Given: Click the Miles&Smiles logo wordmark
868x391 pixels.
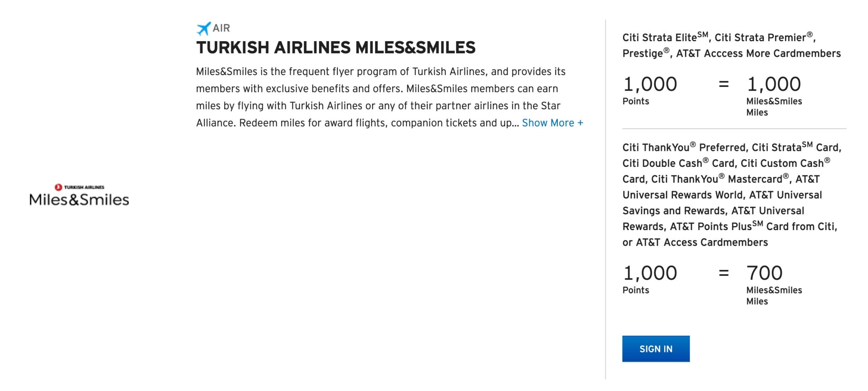Looking at the screenshot, I should click(79, 200).
